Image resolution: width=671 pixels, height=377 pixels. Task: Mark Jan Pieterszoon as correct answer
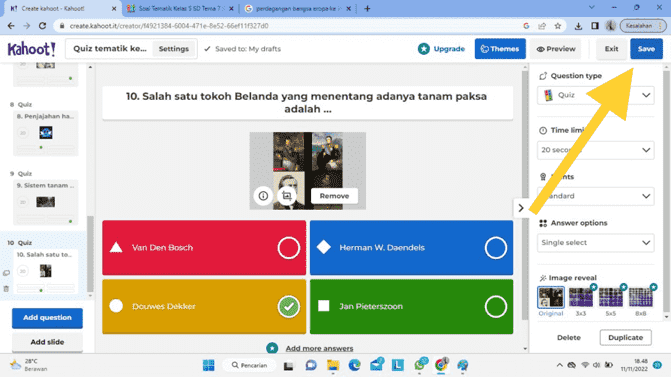tap(496, 306)
